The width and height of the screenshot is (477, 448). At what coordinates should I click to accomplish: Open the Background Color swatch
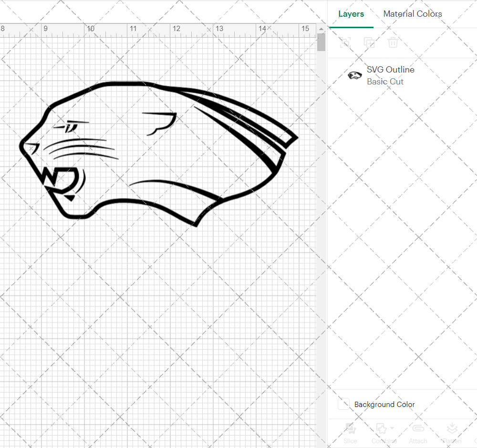click(x=344, y=404)
